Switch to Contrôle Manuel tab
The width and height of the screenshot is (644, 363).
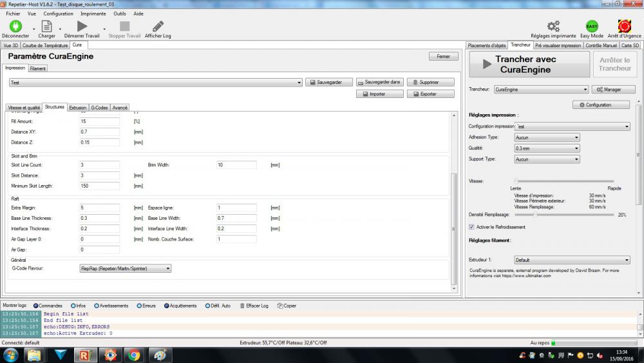coord(601,45)
